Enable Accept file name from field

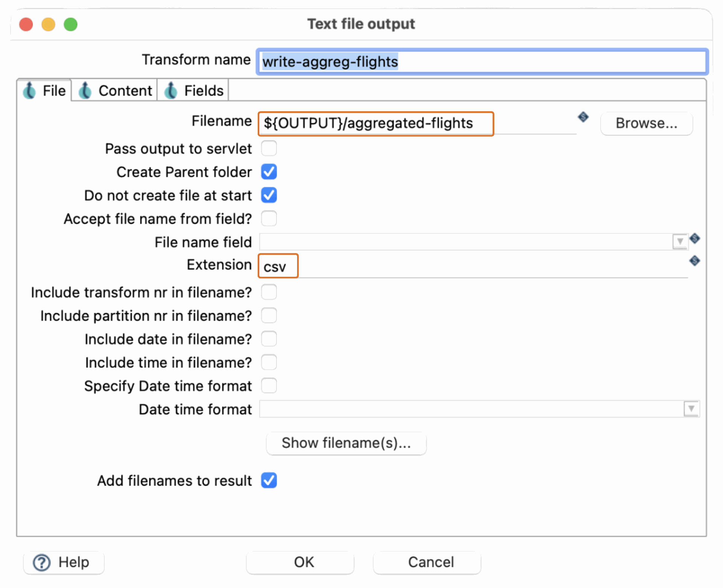click(x=269, y=218)
